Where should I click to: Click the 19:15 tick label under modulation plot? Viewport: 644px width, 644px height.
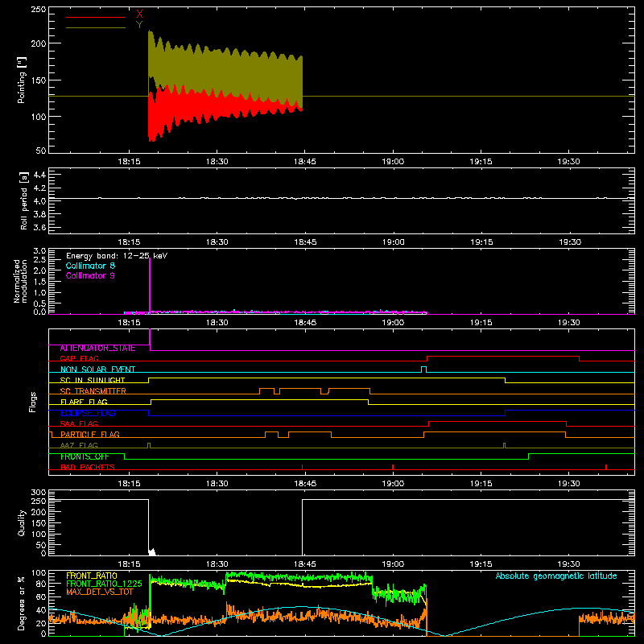481,323
